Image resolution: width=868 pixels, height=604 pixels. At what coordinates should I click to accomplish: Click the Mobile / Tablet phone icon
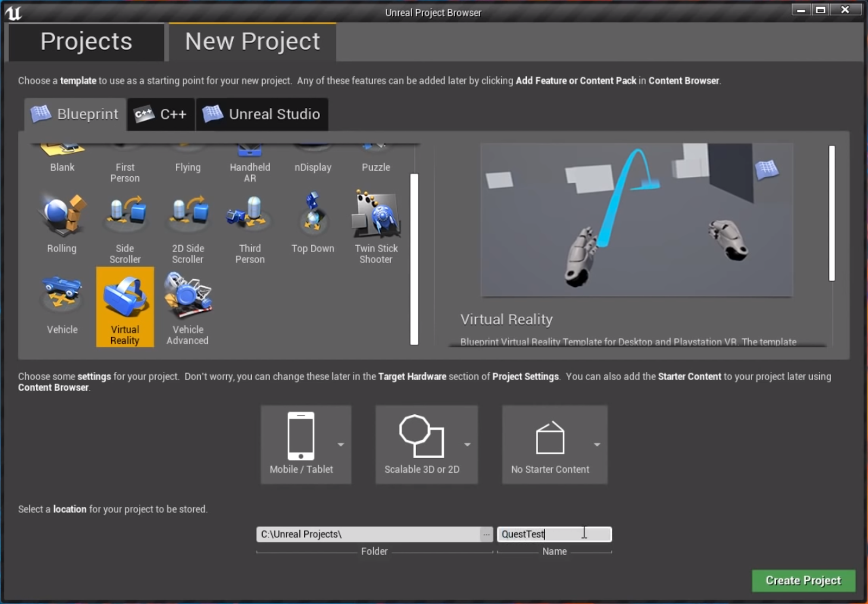tap(301, 436)
